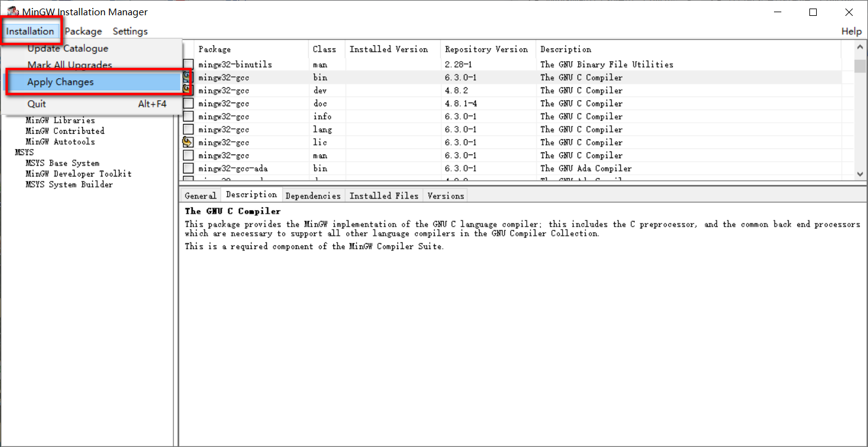
Task: Click the package list scrollbar up arrow
Action: click(x=860, y=47)
